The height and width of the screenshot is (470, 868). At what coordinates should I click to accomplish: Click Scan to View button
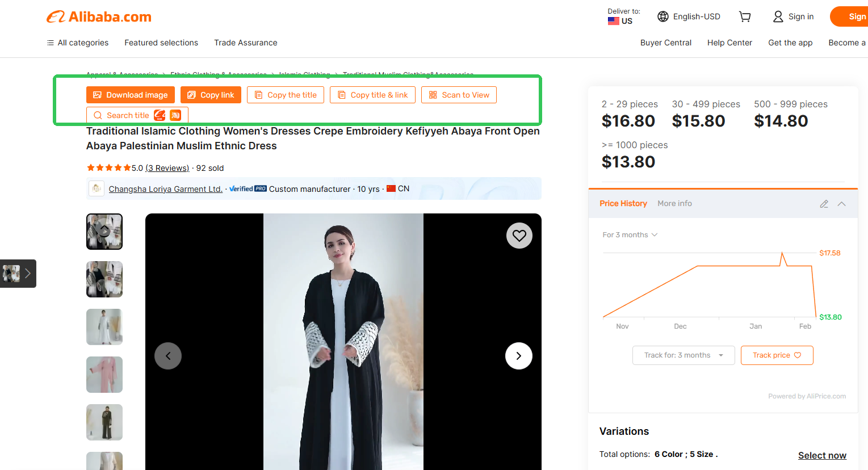point(459,95)
